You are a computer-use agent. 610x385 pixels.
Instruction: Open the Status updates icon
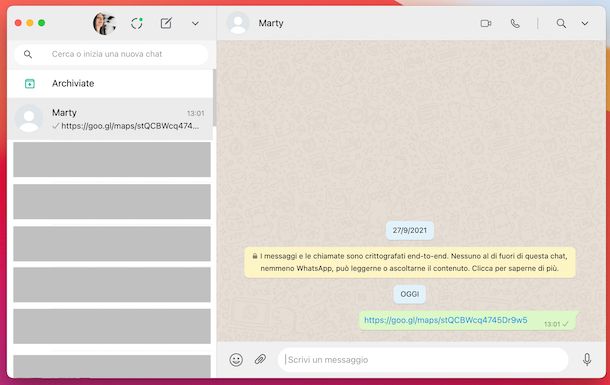137,23
